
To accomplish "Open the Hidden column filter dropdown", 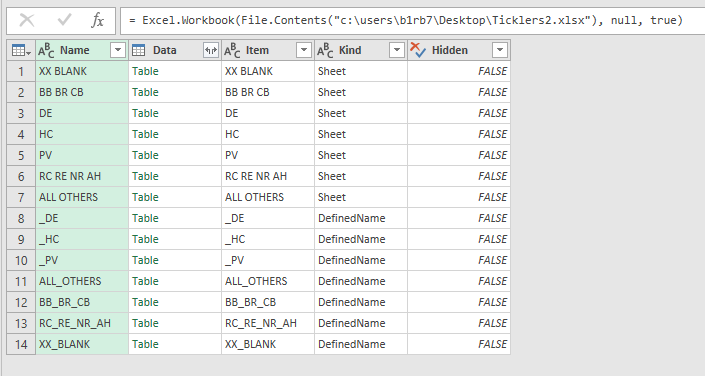I will point(500,50).
